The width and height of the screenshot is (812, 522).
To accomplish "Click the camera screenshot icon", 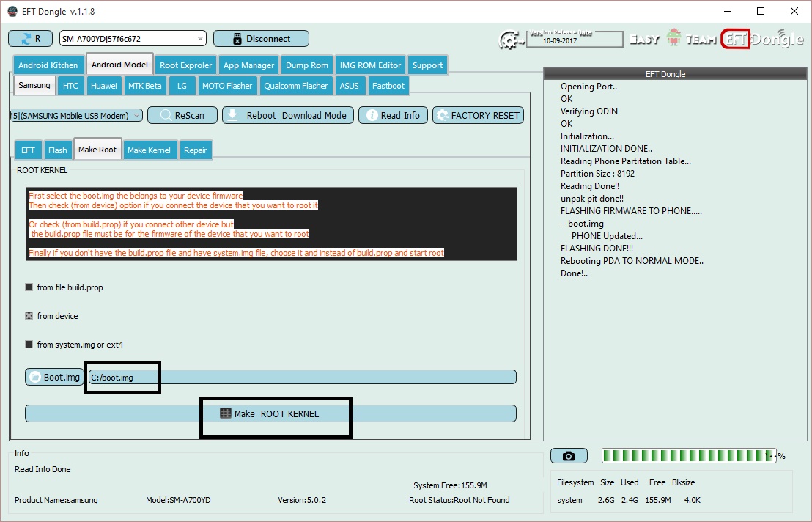I will click(569, 456).
